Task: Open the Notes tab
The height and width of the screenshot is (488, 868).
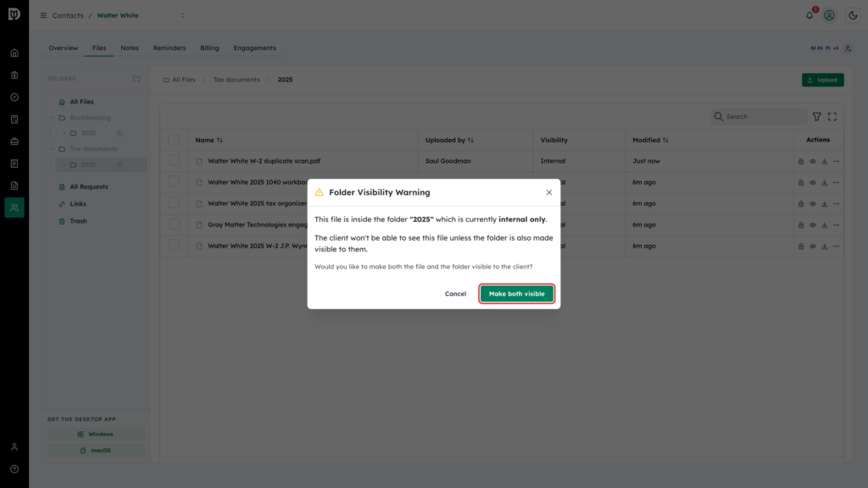Action: (130, 48)
